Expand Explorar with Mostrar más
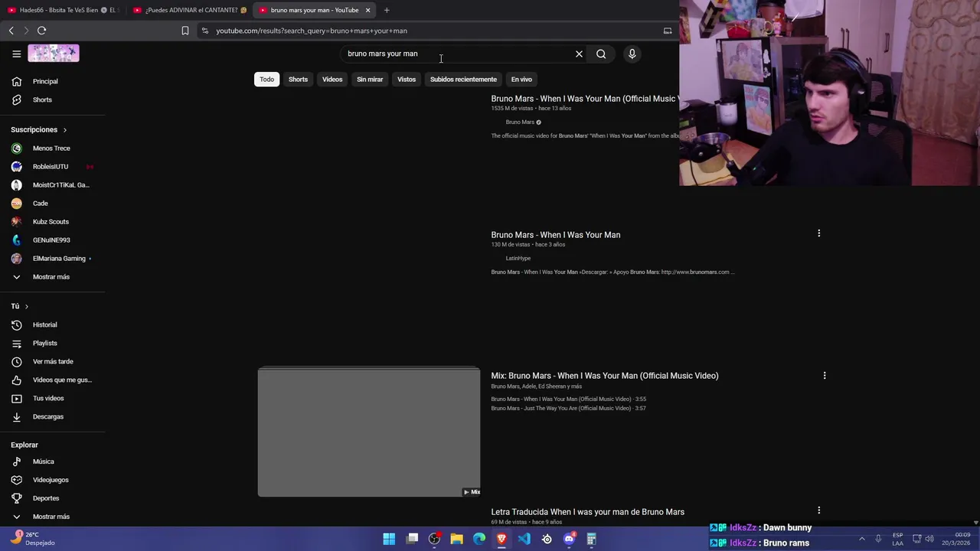980x551 pixels. pos(52,517)
